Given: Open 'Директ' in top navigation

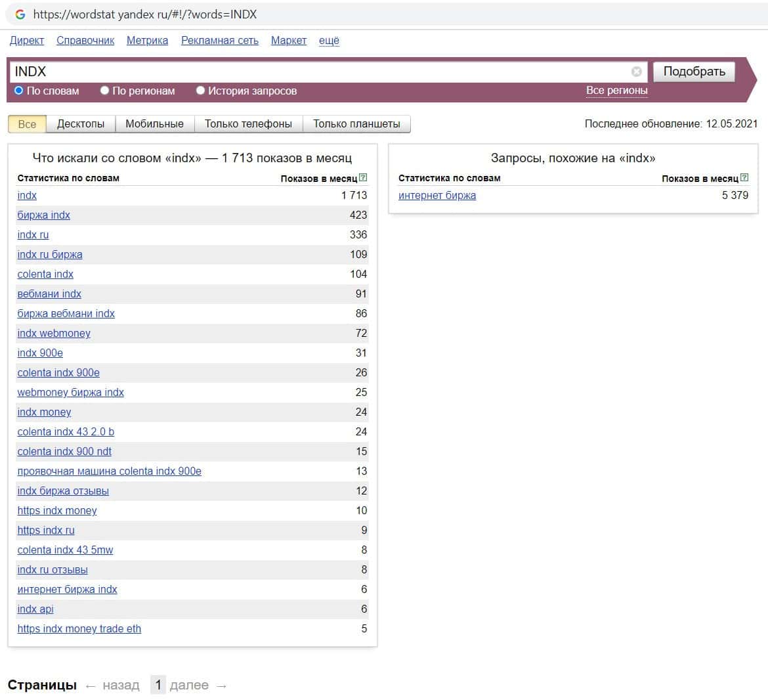Looking at the screenshot, I should tap(27, 41).
